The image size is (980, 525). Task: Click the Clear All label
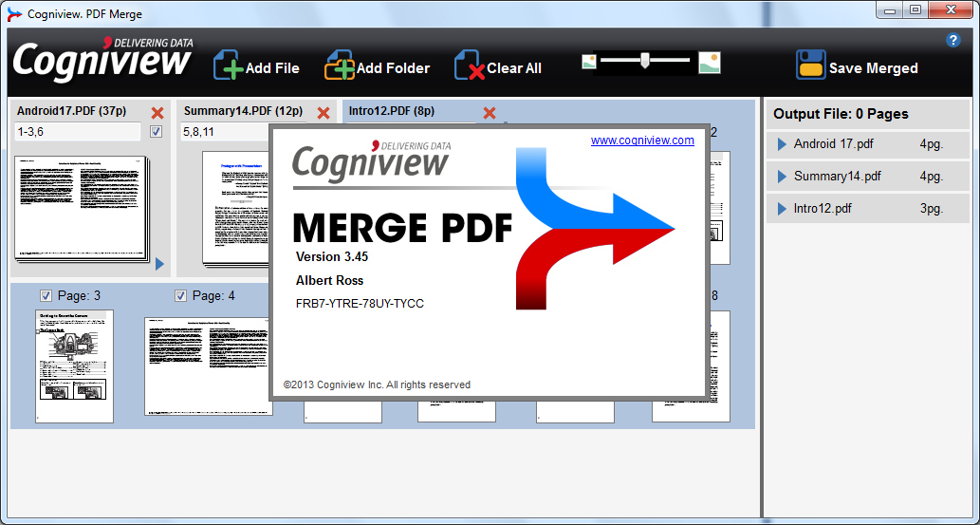(514, 68)
